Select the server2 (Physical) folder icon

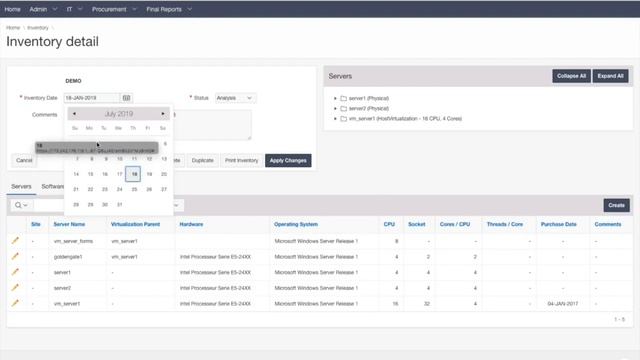click(x=344, y=109)
